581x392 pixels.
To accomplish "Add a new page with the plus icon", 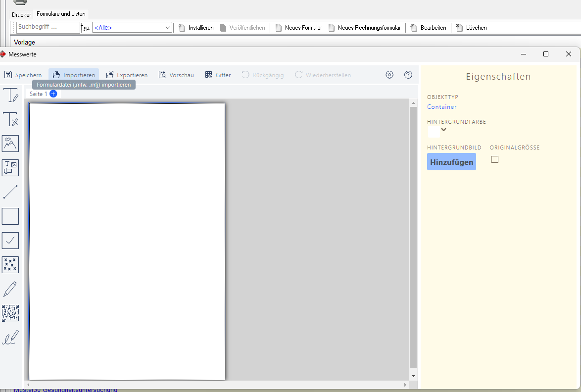I will 53,94.
